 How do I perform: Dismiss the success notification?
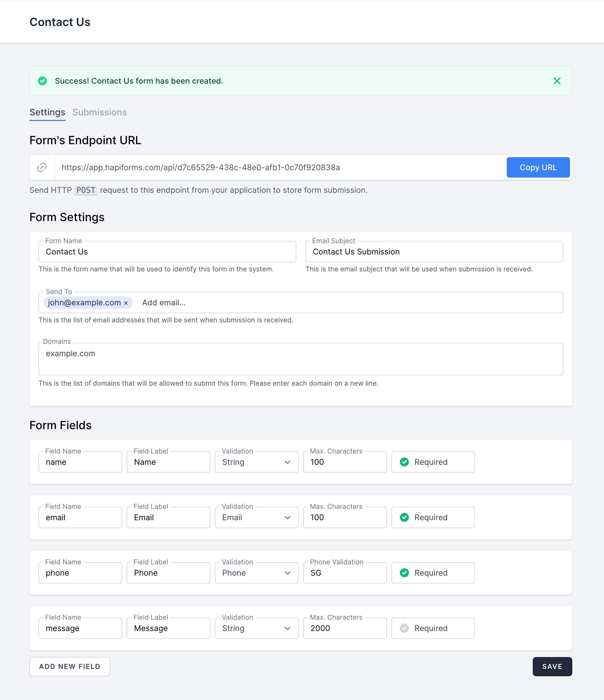coord(557,81)
